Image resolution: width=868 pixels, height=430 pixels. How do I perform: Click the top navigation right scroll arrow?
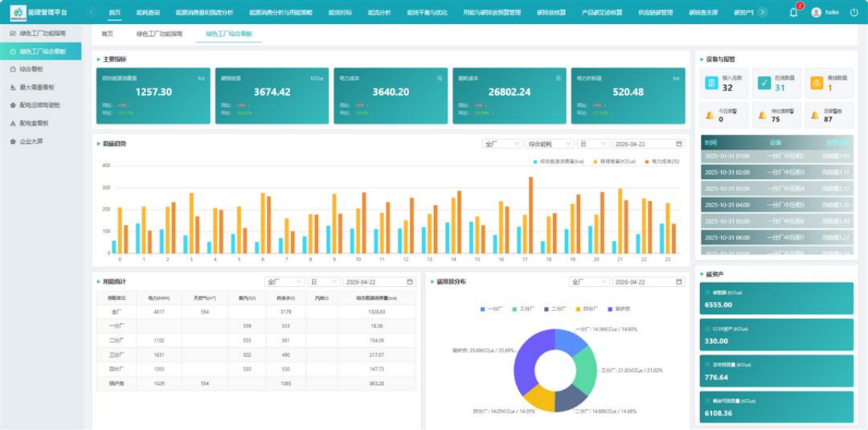point(763,12)
